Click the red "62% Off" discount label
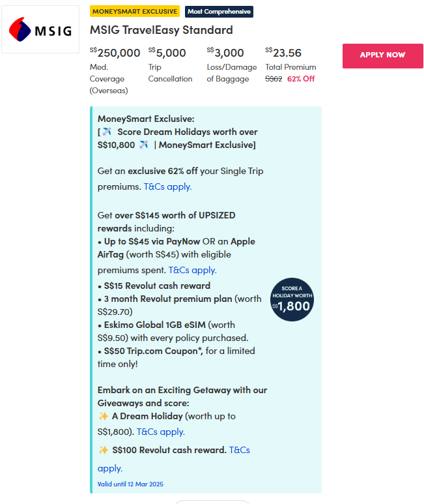 (x=301, y=79)
